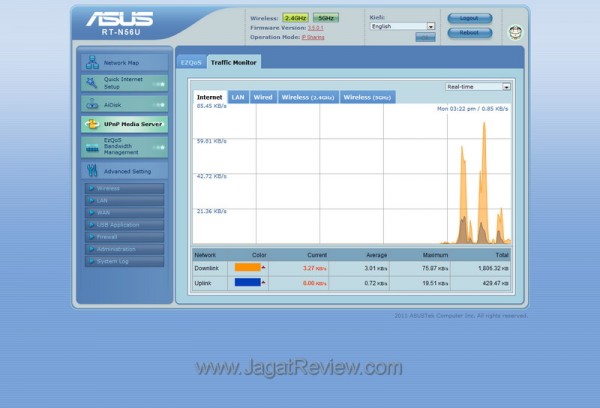Click the EzQoS Bandwidth Management icon
Image resolution: width=600 pixels, height=408 pixels.
coord(92,147)
